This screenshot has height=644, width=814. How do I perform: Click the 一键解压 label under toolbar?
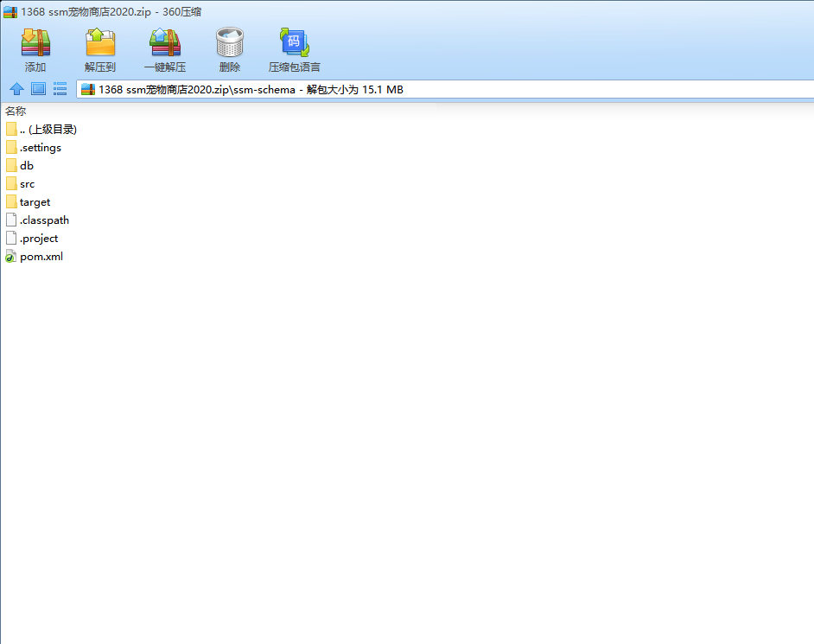(165, 67)
